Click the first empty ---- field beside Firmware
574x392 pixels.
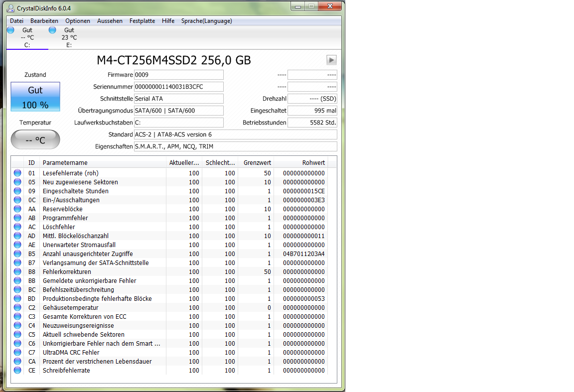coord(312,75)
